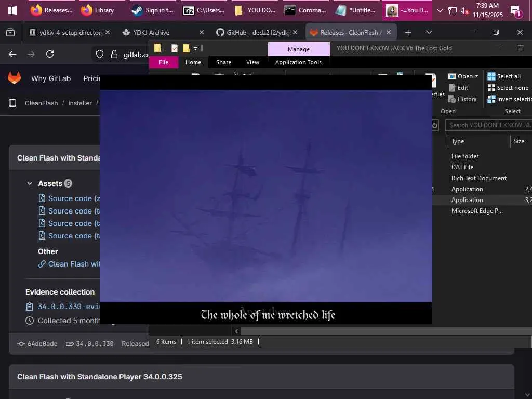Click Select all in ribbon
This screenshot has width=532, height=399.
504,76
